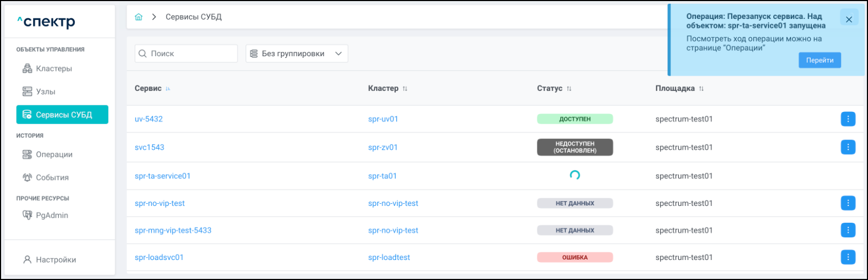Open three-dot menu for spr-loadsvc01

coord(847,257)
